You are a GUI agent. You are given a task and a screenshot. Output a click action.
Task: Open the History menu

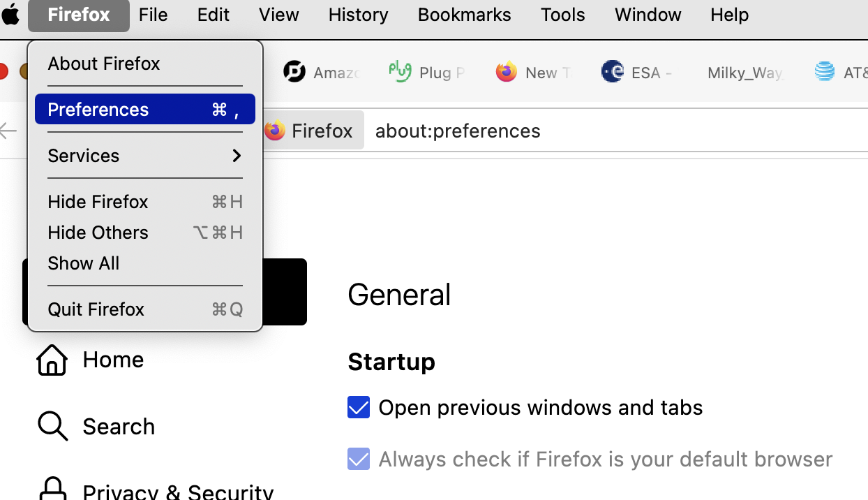pyautogui.click(x=359, y=15)
